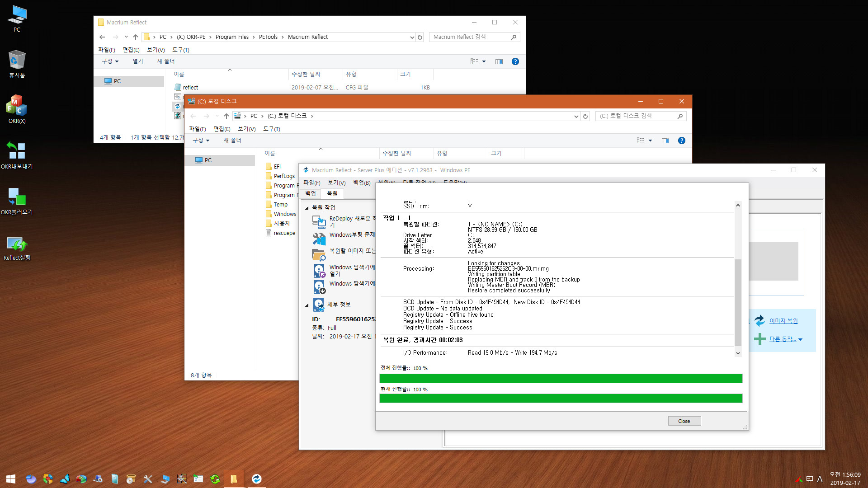Click the green sync arrows taskbar icon

click(215, 479)
